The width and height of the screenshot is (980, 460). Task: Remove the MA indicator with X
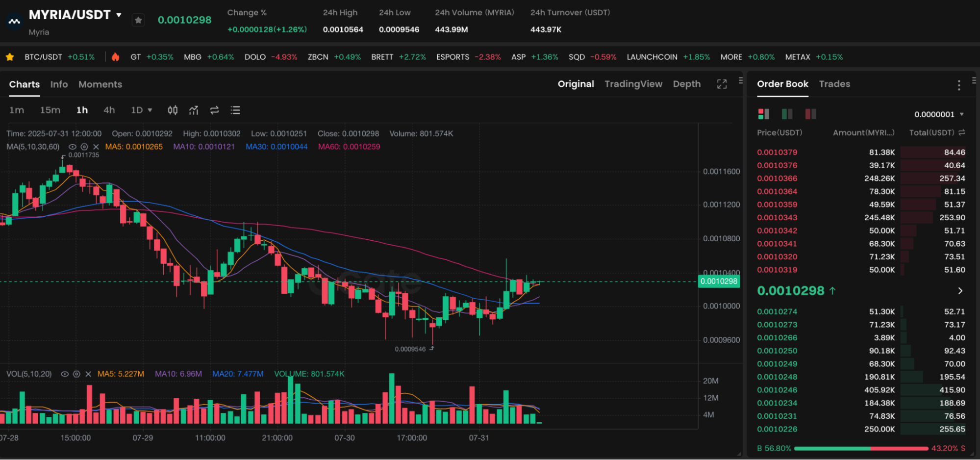pos(96,147)
